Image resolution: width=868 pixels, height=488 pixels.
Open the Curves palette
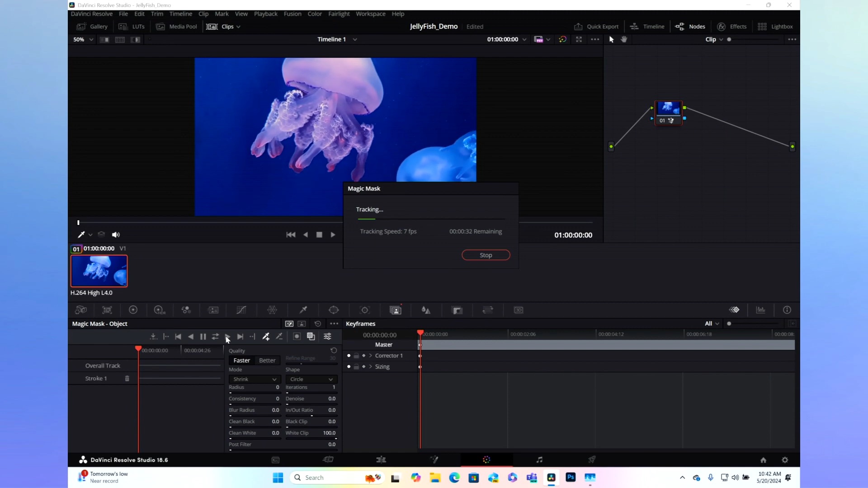pyautogui.click(x=241, y=310)
